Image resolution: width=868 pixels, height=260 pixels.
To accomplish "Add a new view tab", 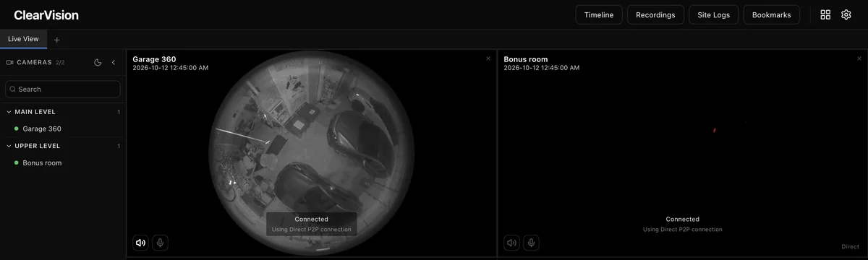I will (57, 39).
